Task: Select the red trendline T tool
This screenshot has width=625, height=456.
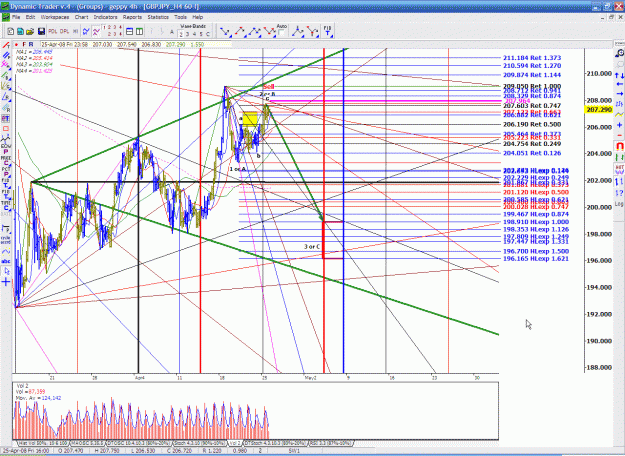Action: click(6, 45)
